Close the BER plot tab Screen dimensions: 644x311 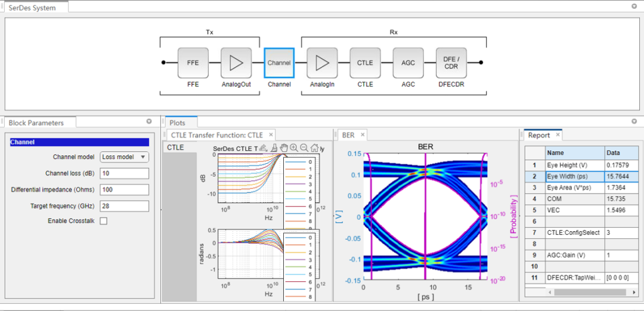point(362,135)
